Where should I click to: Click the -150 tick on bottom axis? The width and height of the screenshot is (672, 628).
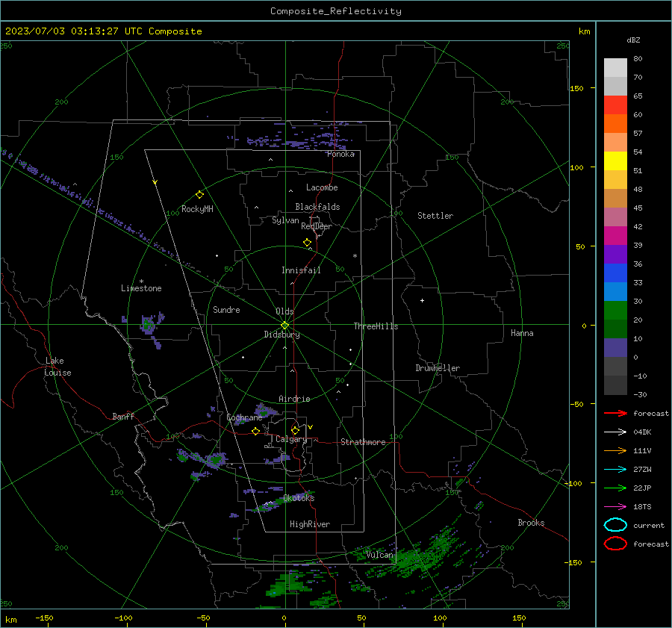pyautogui.click(x=44, y=618)
